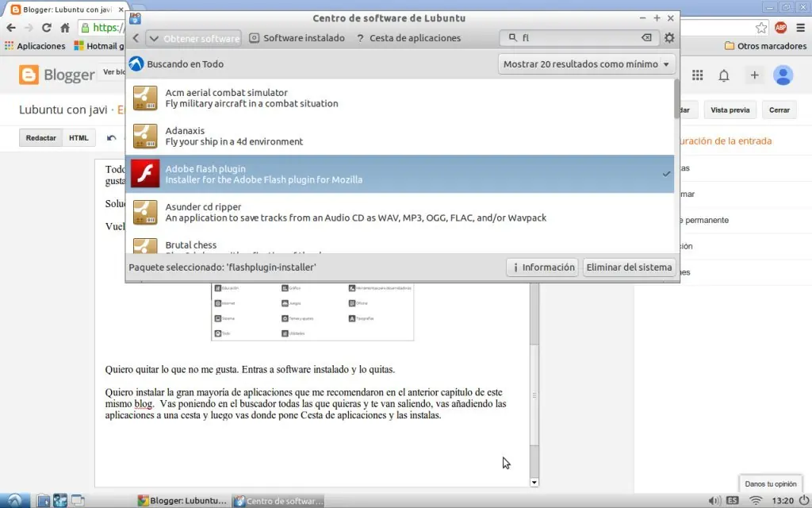Viewport: 812px width, 508px height.
Task: Expand the 'Mostrar 20 resultados como mínimo' dropdown
Action: (587, 64)
